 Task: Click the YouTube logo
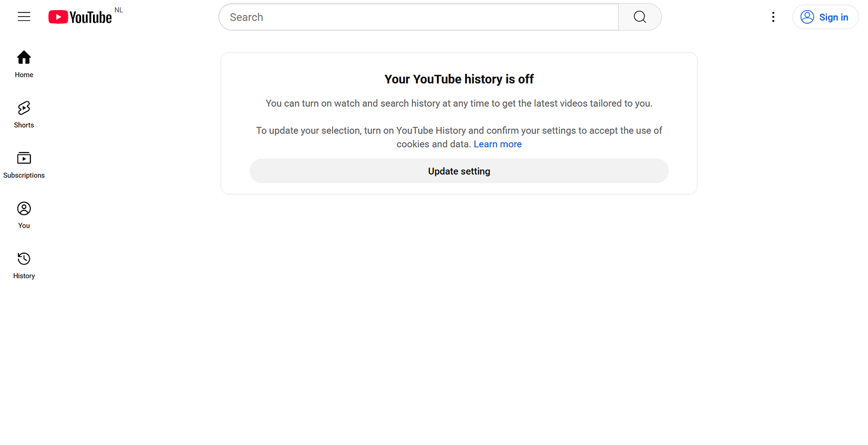80,17
